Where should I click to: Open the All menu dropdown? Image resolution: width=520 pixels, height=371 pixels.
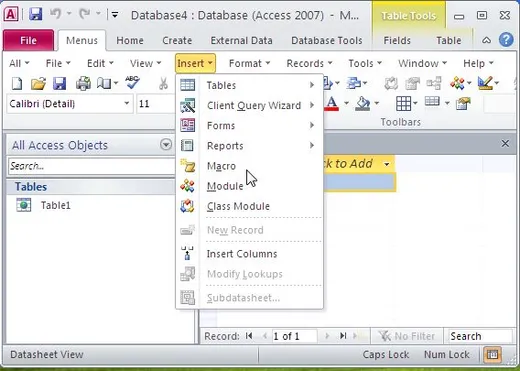(19, 63)
